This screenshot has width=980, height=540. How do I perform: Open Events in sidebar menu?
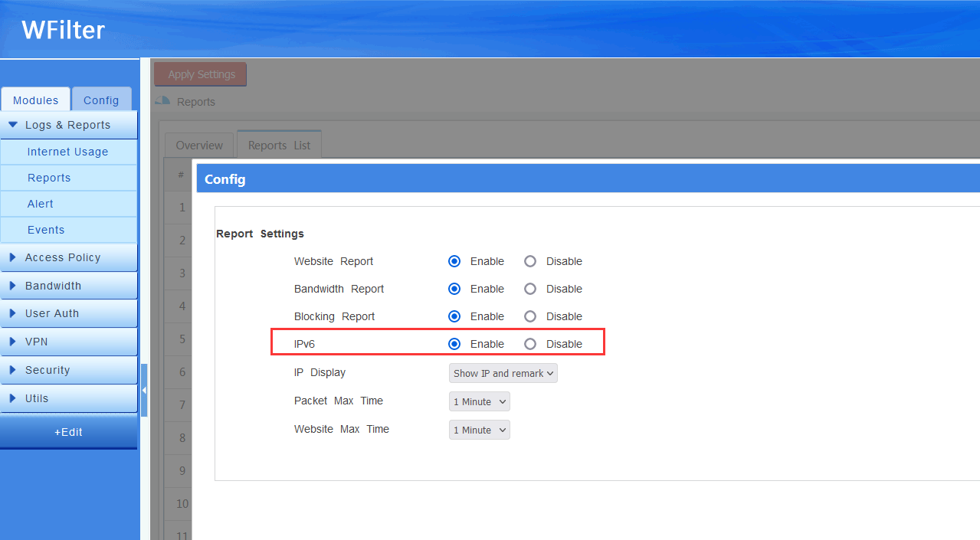point(69,230)
